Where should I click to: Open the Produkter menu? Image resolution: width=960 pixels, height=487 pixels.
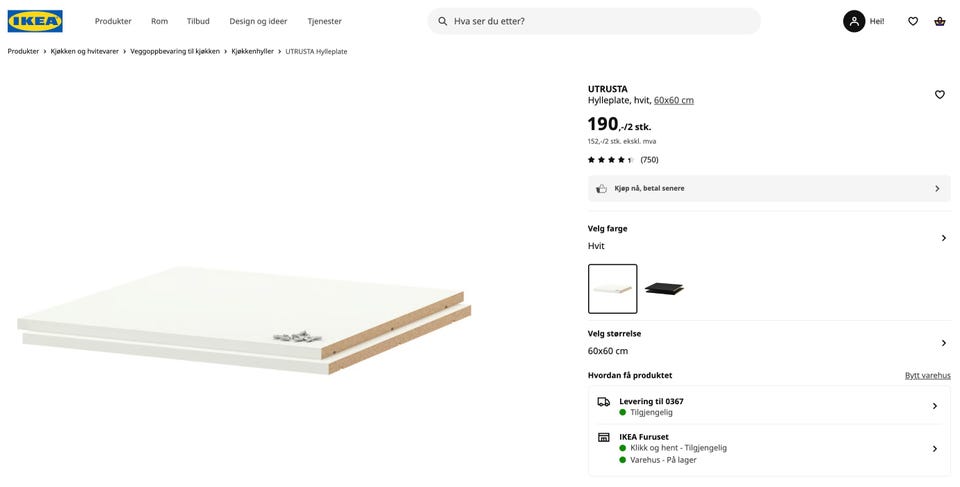113,21
